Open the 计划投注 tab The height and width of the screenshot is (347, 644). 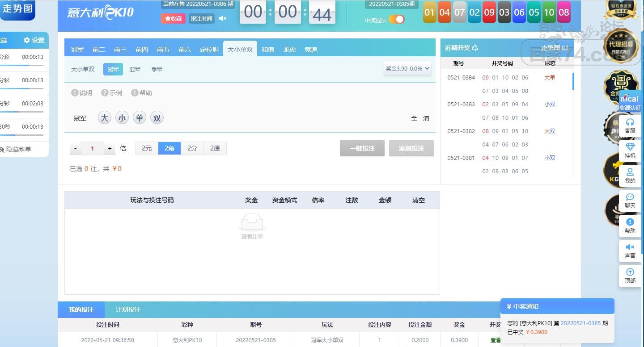coord(128,309)
